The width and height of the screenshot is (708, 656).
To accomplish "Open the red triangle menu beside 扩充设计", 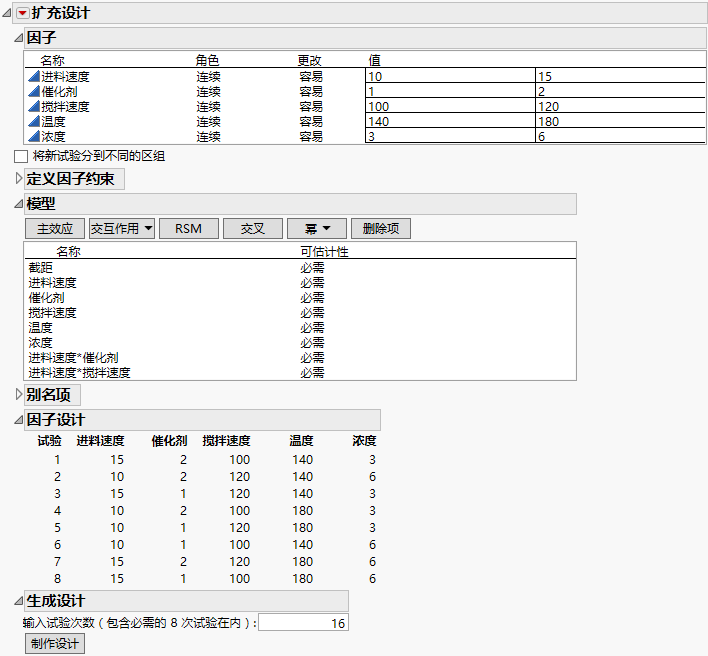I will click(23, 13).
